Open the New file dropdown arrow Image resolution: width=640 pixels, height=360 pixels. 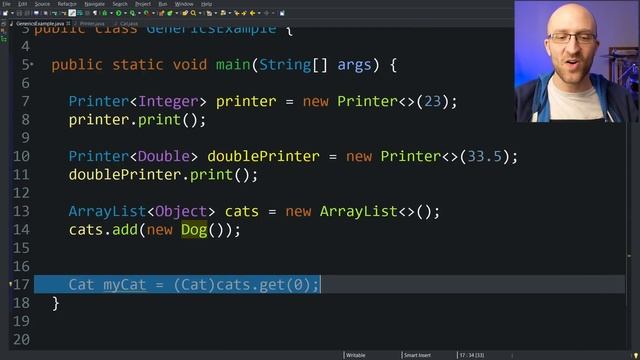click(12, 13)
